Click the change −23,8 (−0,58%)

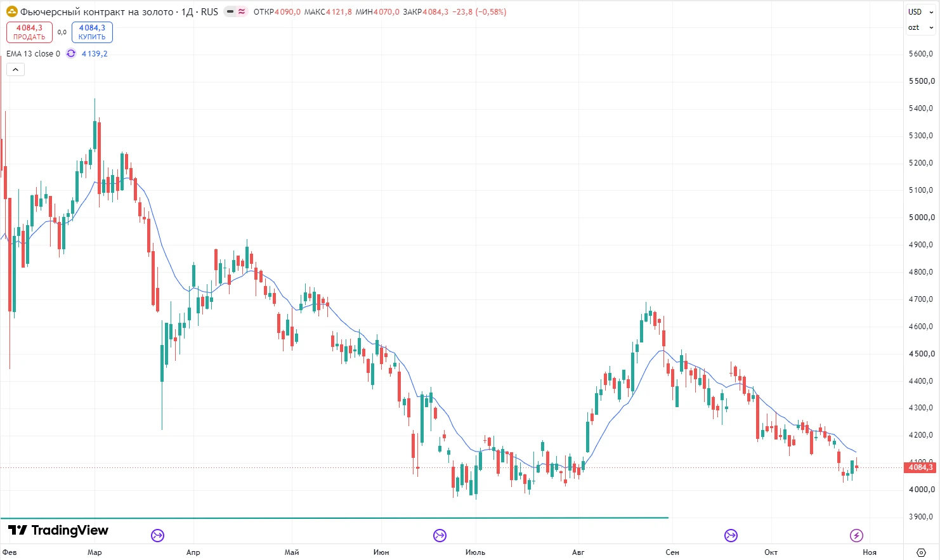[479, 11]
